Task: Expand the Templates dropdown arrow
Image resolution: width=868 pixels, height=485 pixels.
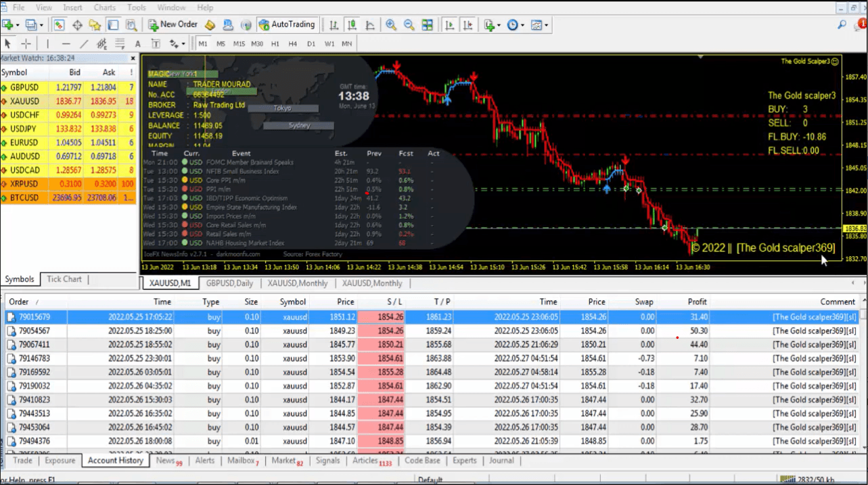Action: tap(546, 26)
